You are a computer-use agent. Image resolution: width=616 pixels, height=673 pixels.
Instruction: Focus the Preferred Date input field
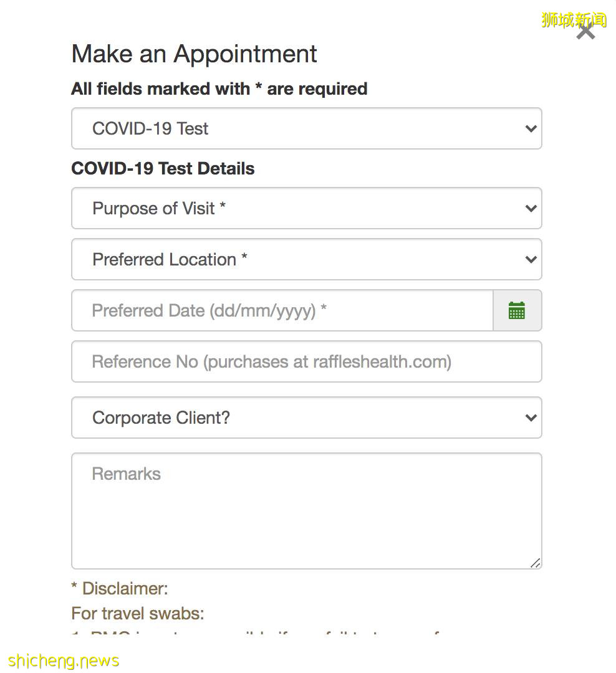(x=282, y=310)
